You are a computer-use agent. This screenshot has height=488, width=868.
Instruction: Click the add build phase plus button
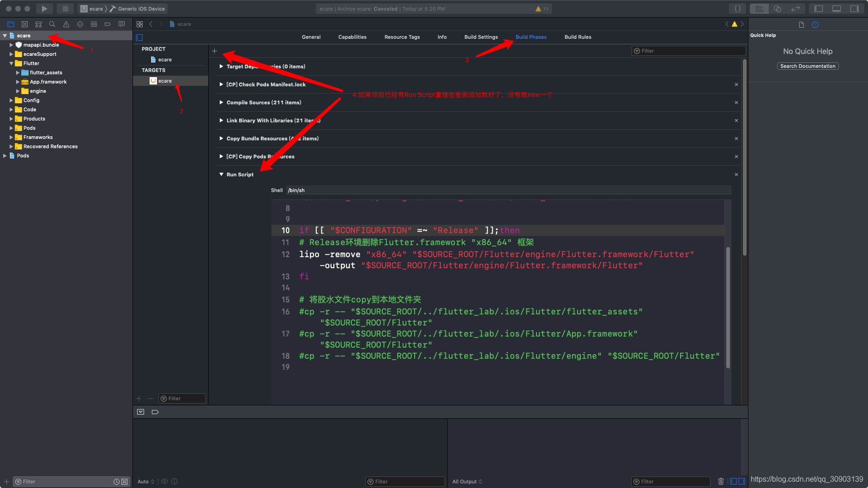pos(214,51)
